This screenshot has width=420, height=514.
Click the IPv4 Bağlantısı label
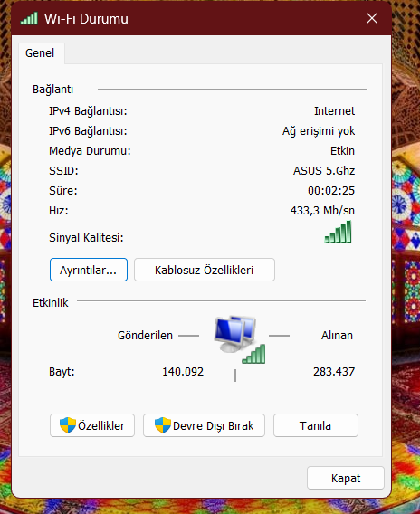(x=88, y=111)
